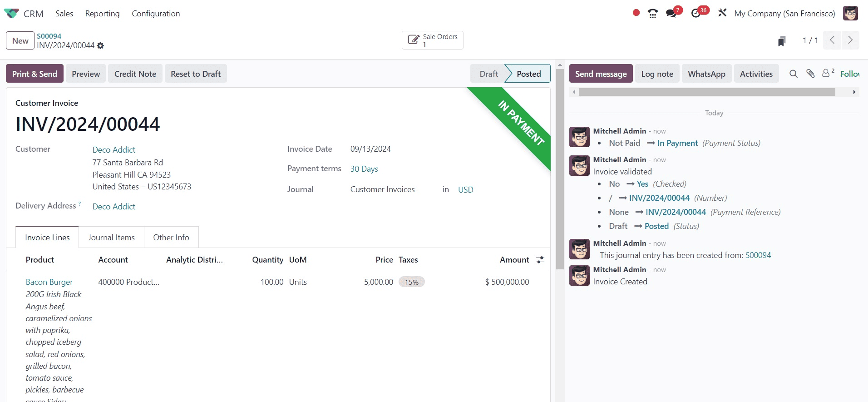
Task: Click the Send message button
Action: click(601, 74)
